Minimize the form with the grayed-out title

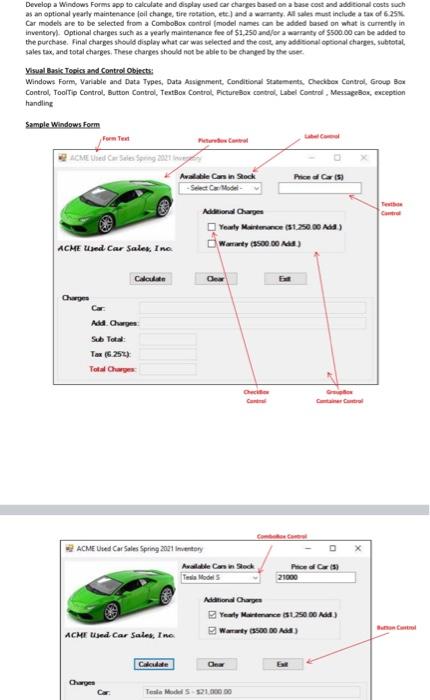(x=312, y=158)
